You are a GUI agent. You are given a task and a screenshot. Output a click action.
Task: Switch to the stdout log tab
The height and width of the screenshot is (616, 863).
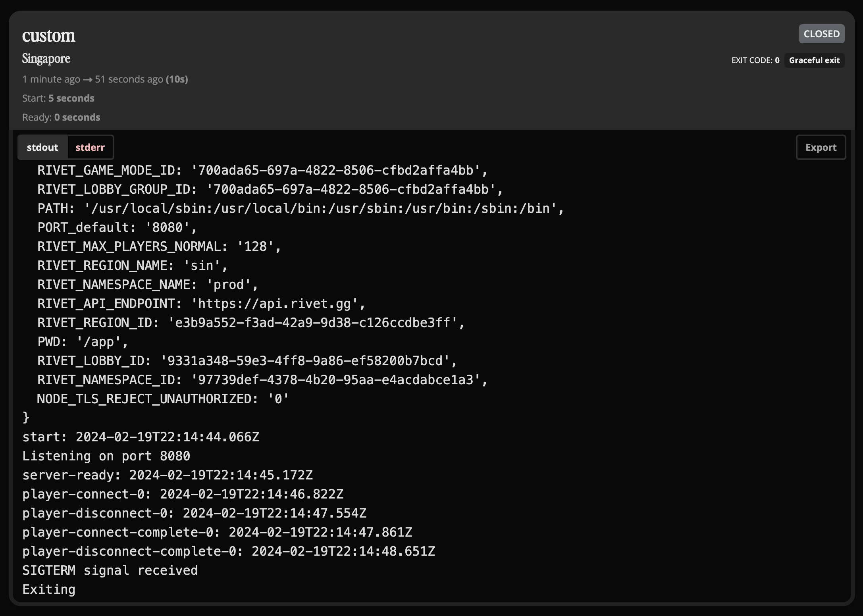tap(42, 147)
